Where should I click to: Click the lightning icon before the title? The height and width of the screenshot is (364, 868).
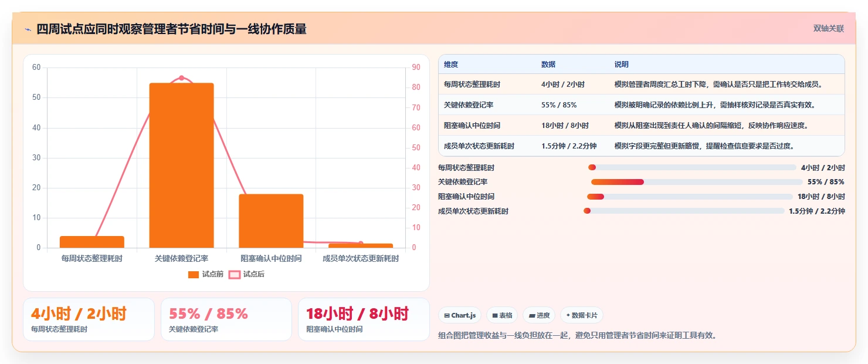28,29
